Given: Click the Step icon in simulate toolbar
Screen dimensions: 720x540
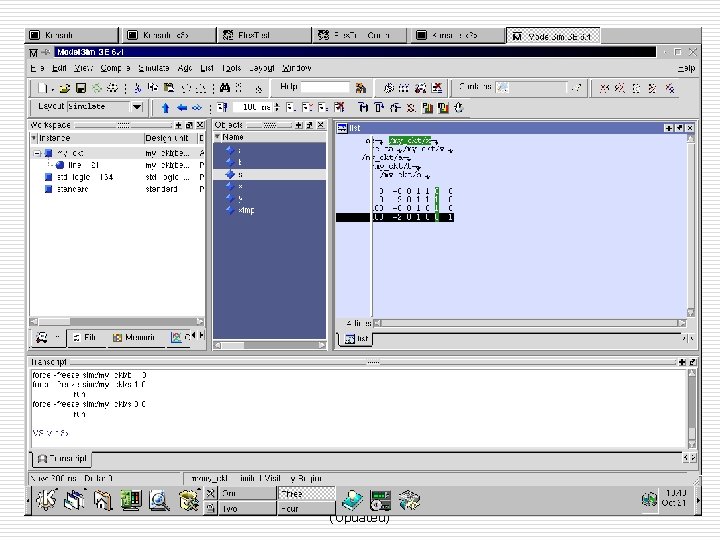Looking at the screenshot, I should [363, 107].
